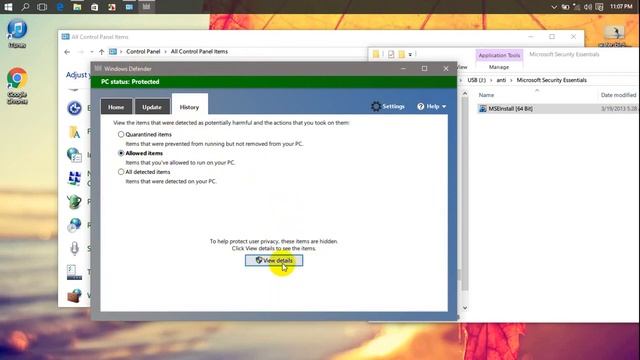This screenshot has width=640, height=360.
Task: Open File Explorer from the taskbar
Action: 77,7
